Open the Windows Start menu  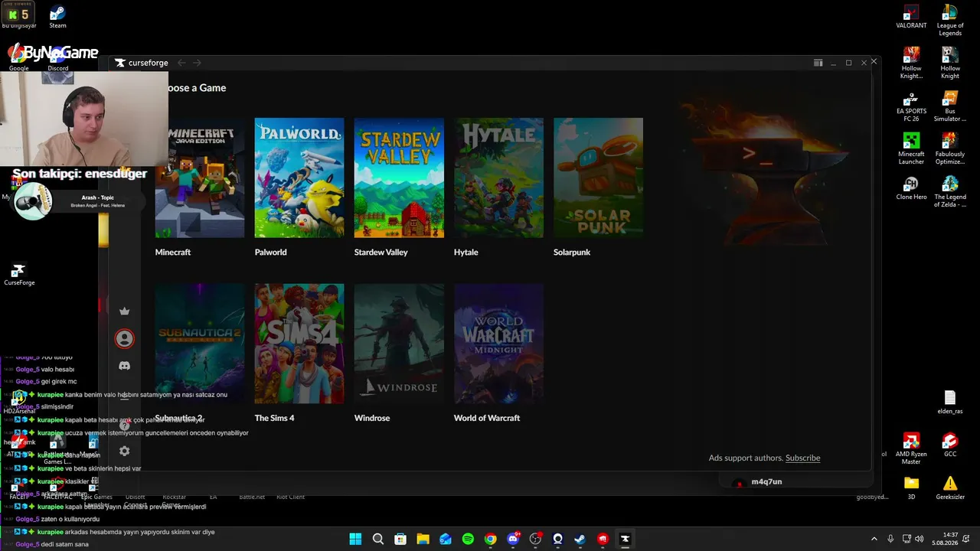pyautogui.click(x=355, y=539)
